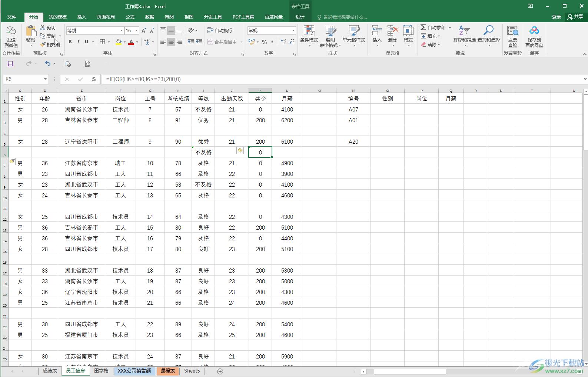Select cell with 编号 A07
The image size is (588, 377).
(x=353, y=109)
